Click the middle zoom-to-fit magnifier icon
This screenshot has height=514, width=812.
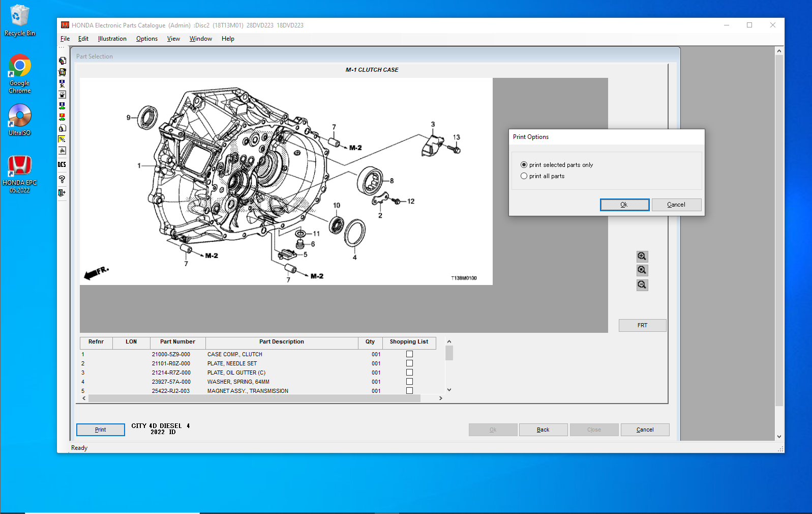(642, 271)
